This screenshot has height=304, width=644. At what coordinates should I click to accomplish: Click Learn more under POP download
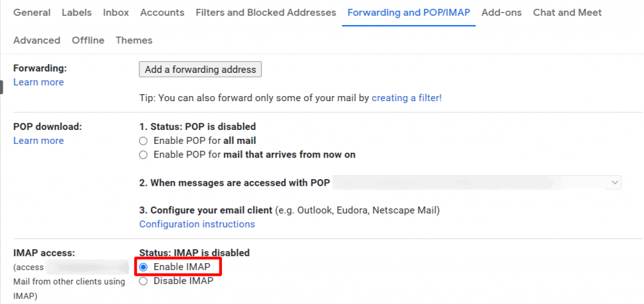click(38, 141)
